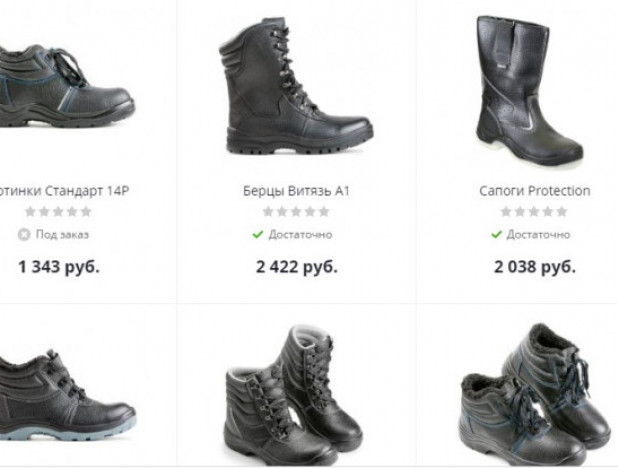Rate Берцы Витязь A1 three stars

(x=296, y=212)
